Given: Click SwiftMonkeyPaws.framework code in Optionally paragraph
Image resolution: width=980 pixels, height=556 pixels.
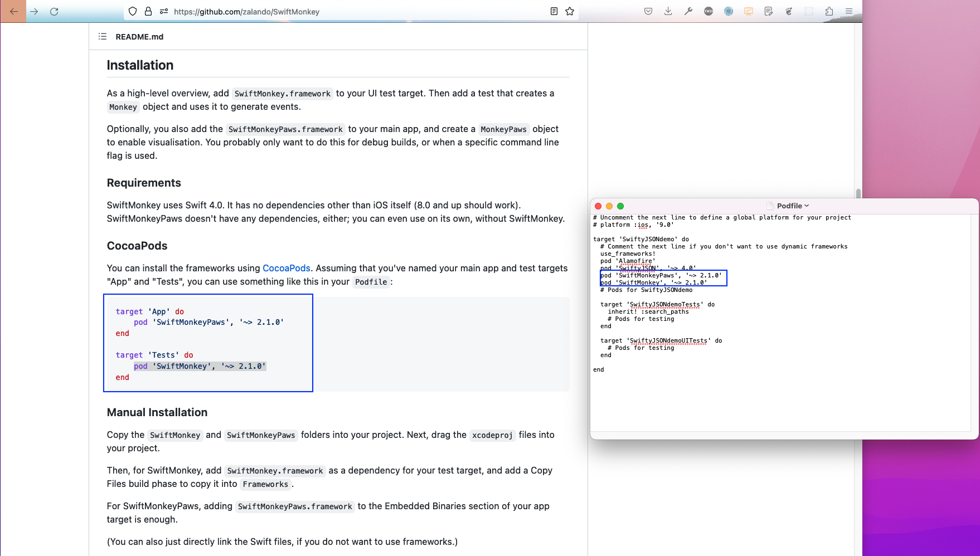Looking at the screenshot, I should 285,129.
